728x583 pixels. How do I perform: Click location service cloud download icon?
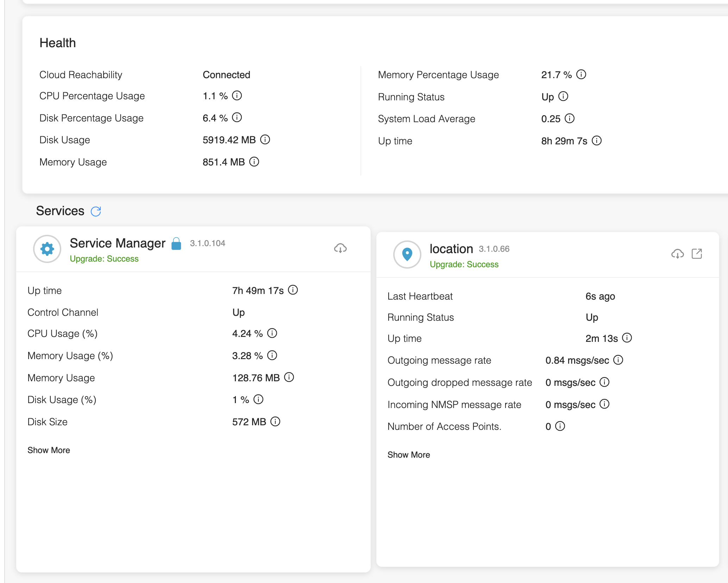point(677,254)
